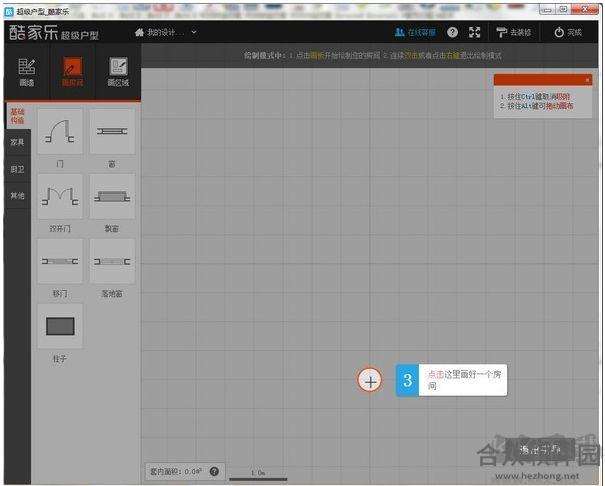Click the window title bar app icon
Image resolution: width=605 pixels, height=486 pixels.
[9, 12]
